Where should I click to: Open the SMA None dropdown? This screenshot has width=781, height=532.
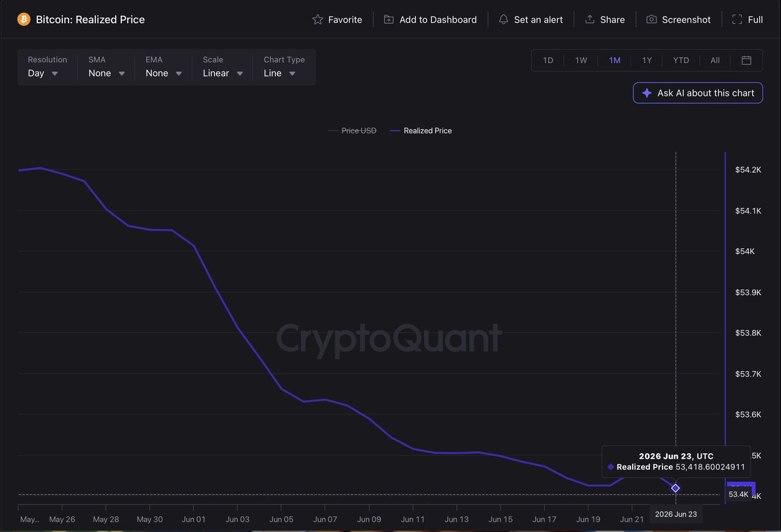(106, 67)
